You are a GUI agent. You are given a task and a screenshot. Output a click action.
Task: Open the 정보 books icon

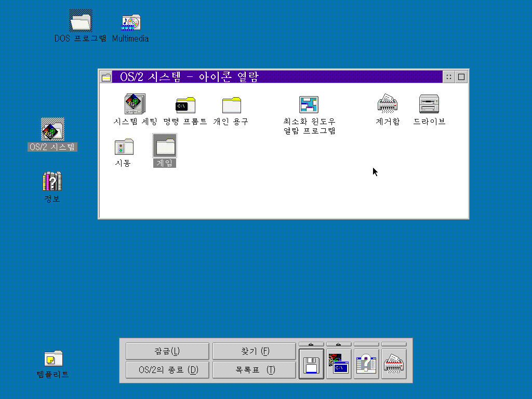[x=52, y=181]
